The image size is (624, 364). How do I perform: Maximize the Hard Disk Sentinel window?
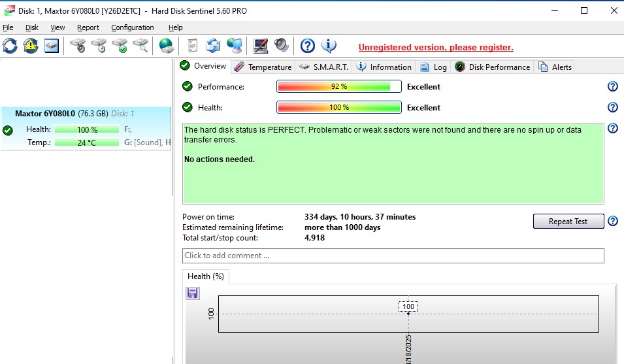[x=583, y=10]
